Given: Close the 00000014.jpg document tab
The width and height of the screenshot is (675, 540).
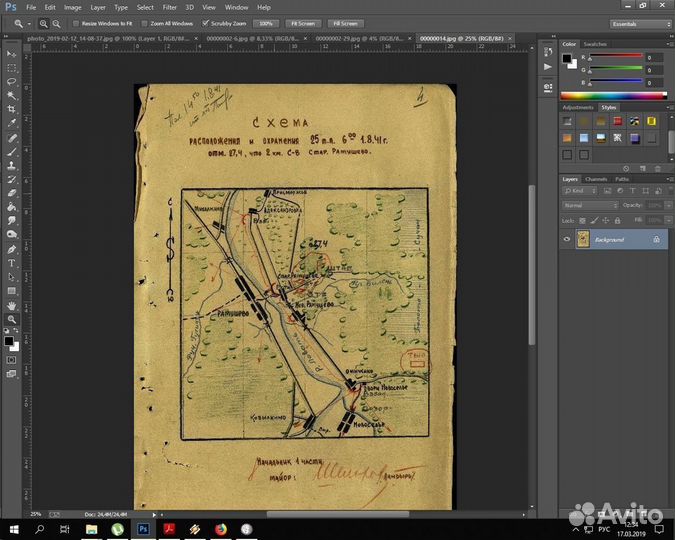Looking at the screenshot, I should 510,38.
